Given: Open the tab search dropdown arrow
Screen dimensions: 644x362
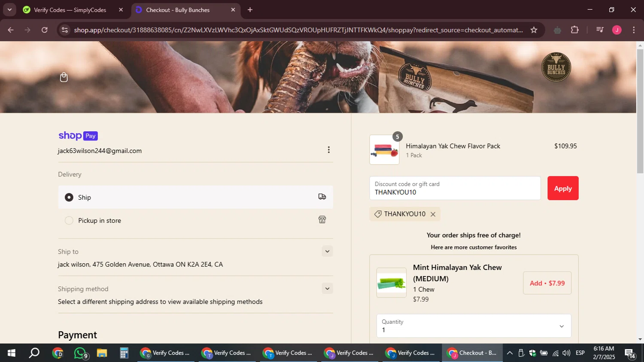Looking at the screenshot, I should coord(9,10).
